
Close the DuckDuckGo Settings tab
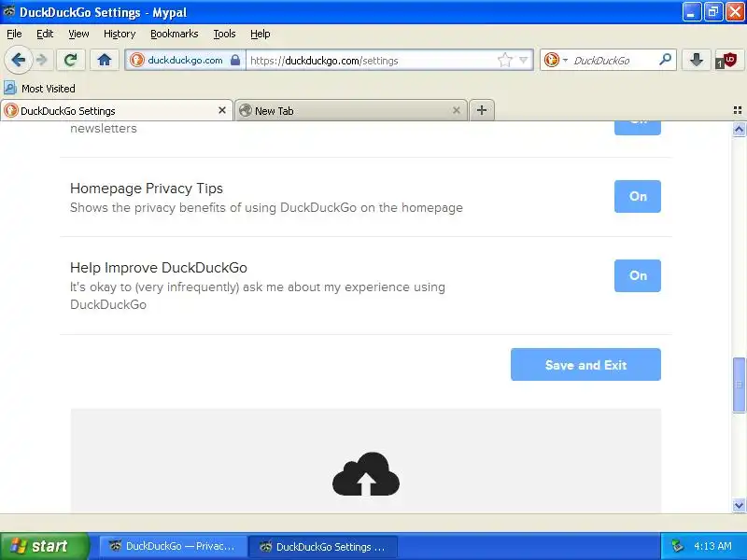[222, 110]
